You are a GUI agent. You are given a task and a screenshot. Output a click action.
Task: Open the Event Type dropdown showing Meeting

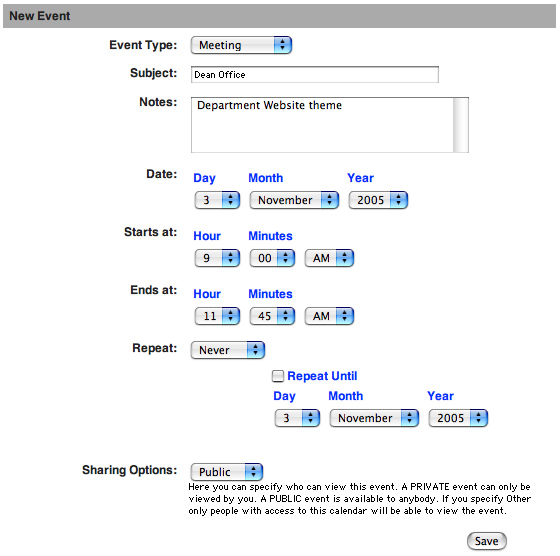click(x=241, y=45)
